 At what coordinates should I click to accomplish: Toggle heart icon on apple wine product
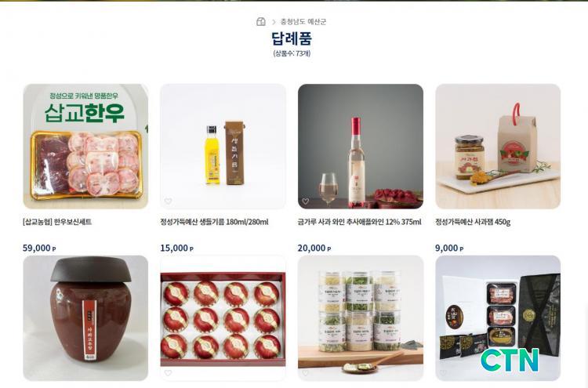306,201
